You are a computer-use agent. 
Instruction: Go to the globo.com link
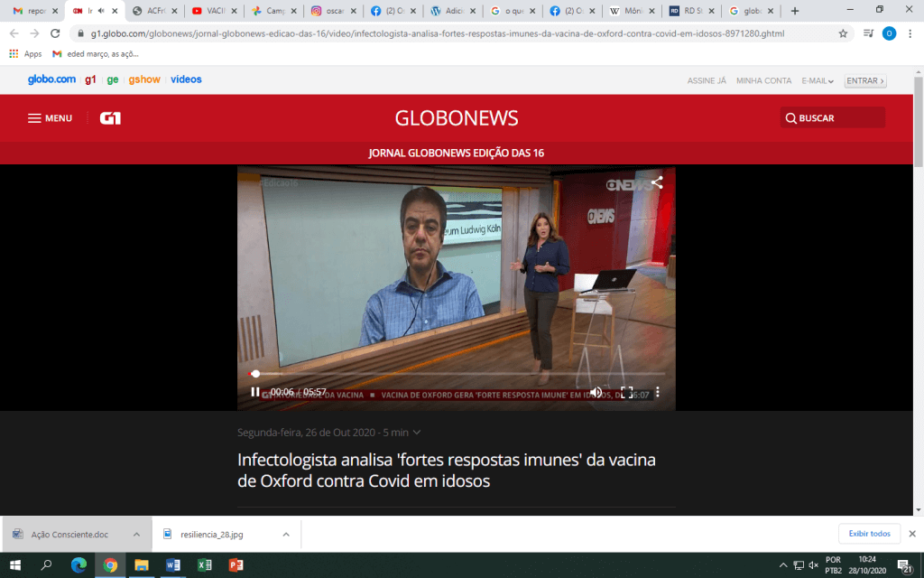(x=51, y=79)
